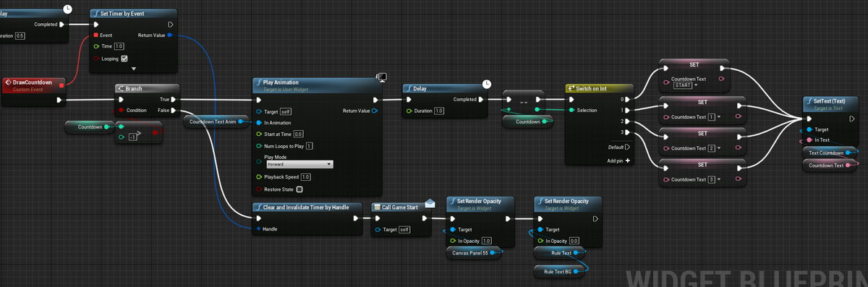Open the Play Mode Forward dropdown
This screenshot has height=287, width=868.
(299, 164)
